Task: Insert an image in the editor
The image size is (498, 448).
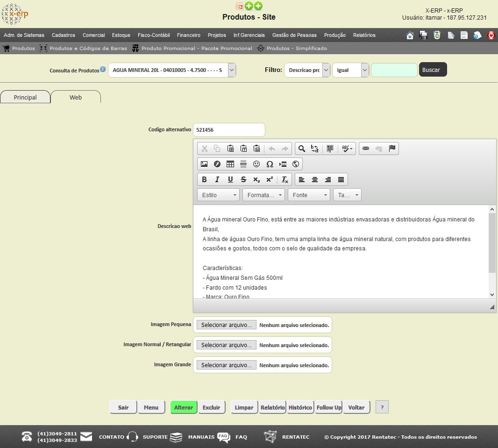Action: [x=204, y=164]
